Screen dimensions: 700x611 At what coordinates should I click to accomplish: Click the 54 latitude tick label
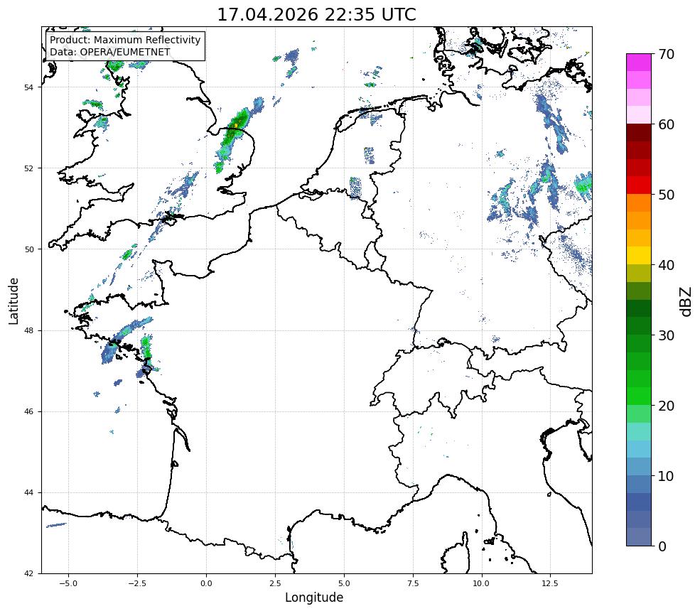coord(28,87)
